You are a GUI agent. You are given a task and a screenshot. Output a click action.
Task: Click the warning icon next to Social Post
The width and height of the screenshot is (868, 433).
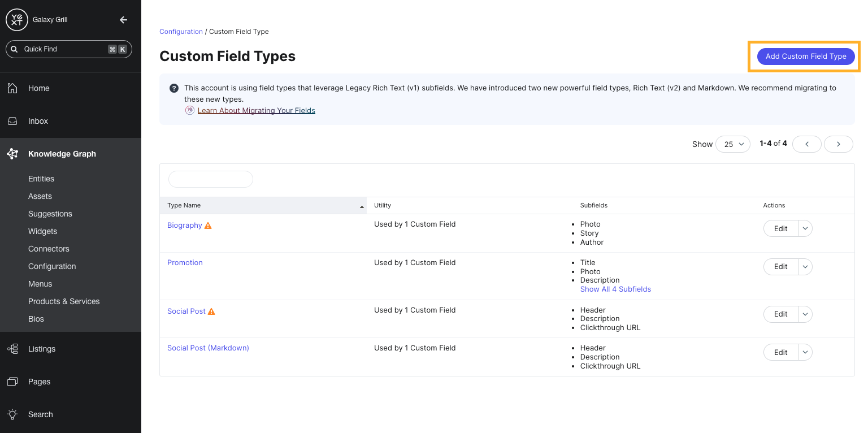(211, 311)
